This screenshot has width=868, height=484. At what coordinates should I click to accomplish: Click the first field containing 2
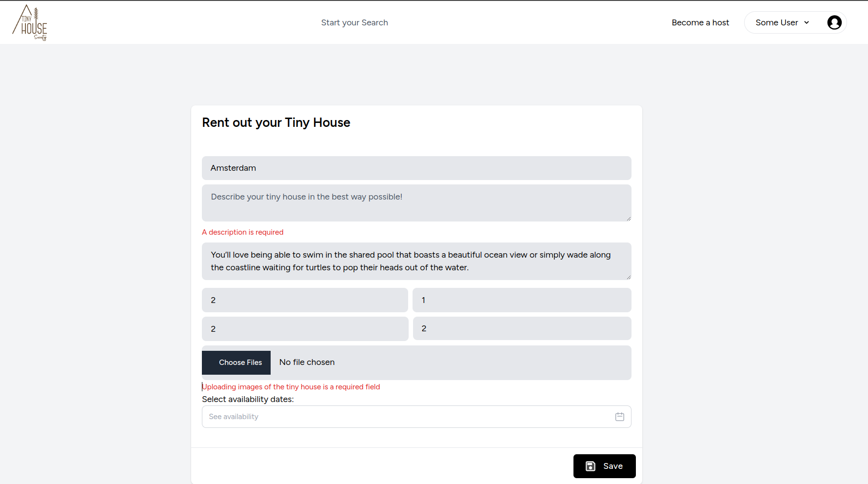pos(305,300)
